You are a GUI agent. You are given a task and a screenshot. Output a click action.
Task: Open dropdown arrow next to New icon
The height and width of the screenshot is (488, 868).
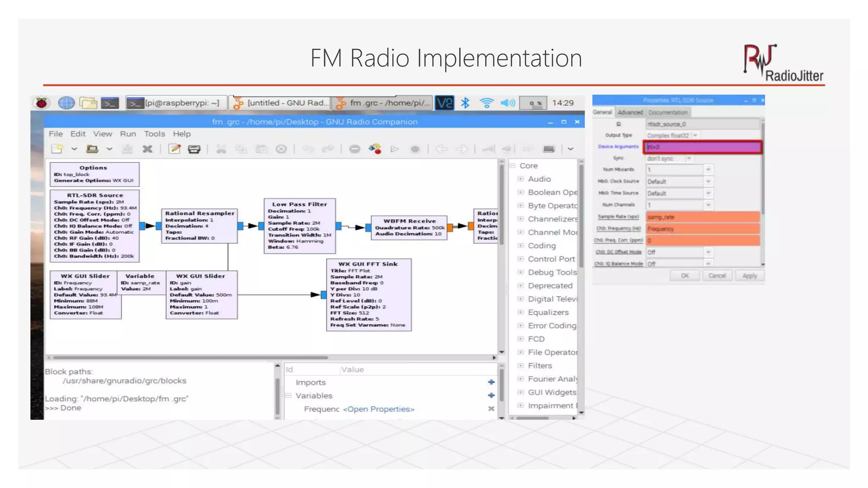74,149
